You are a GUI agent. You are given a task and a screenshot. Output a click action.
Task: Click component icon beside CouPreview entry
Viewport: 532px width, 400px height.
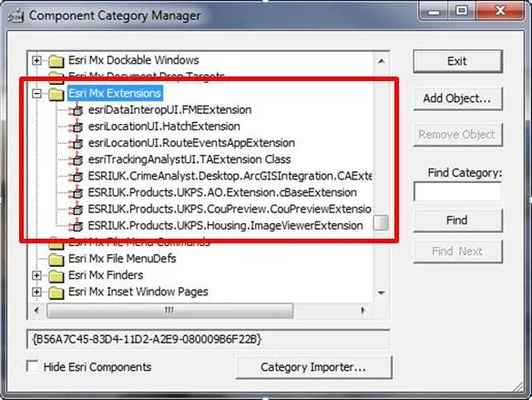76,209
